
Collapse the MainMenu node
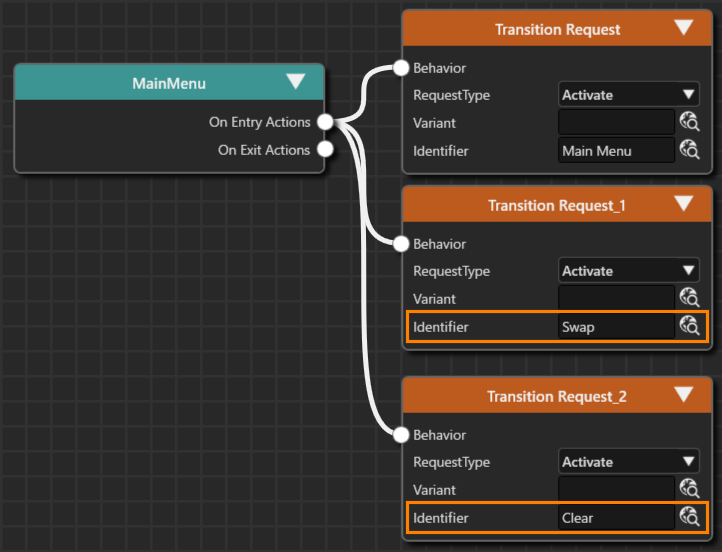coord(295,81)
